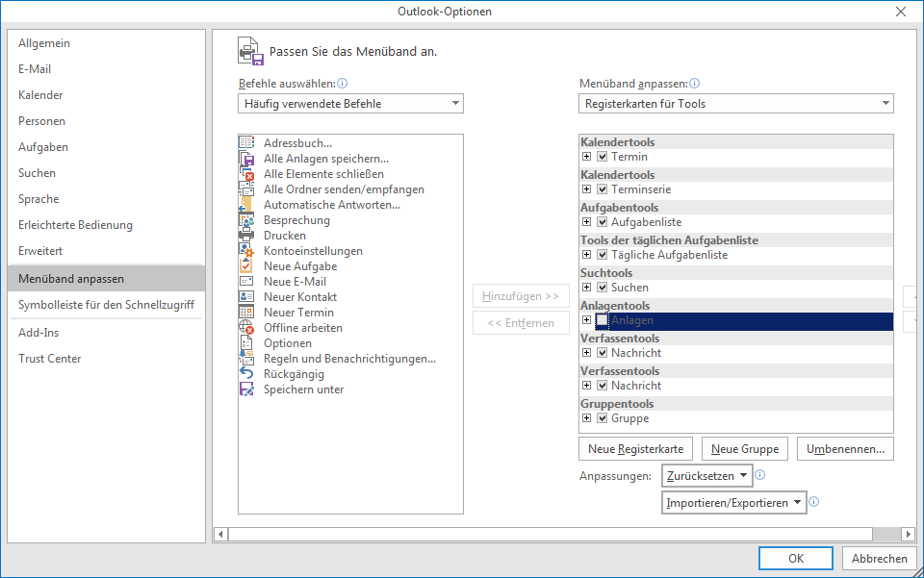Expand the Aufgabenliste tree node
The image size is (924, 578).
coord(587,222)
